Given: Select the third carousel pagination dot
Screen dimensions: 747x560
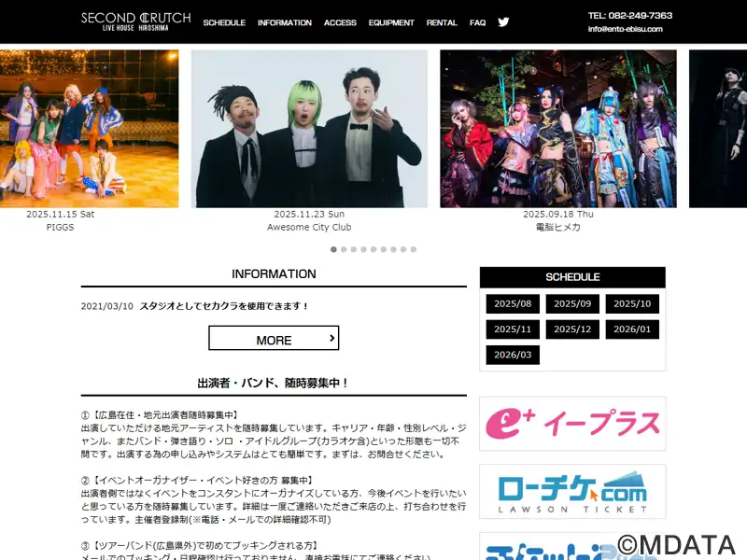Looking at the screenshot, I should click(354, 249).
